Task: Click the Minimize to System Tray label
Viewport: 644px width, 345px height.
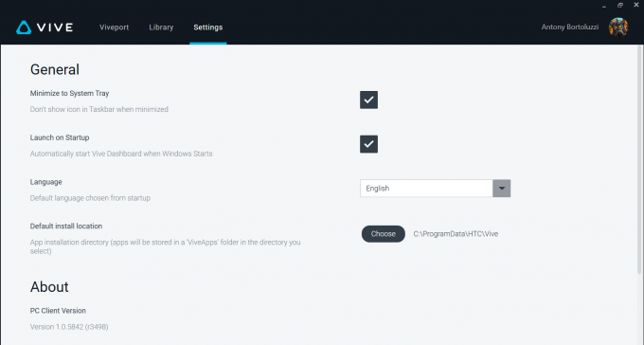Action: pyautogui.click(x=69, y=93)
